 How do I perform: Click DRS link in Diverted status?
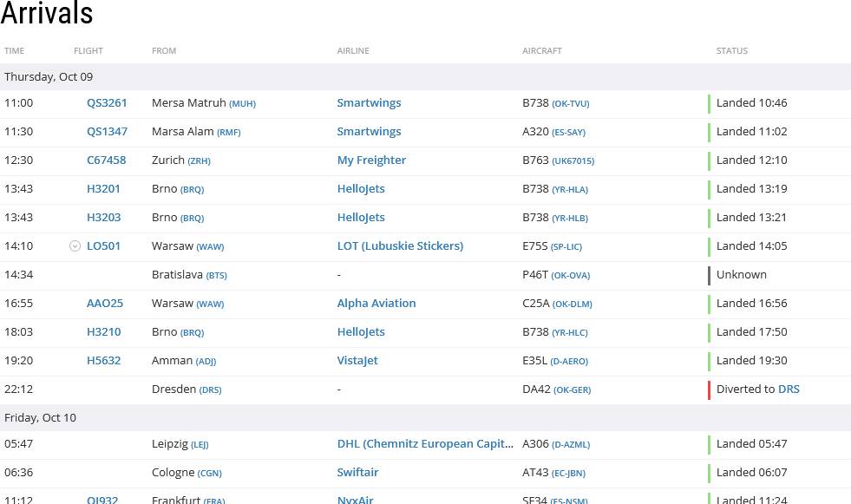tap(789, 389)
